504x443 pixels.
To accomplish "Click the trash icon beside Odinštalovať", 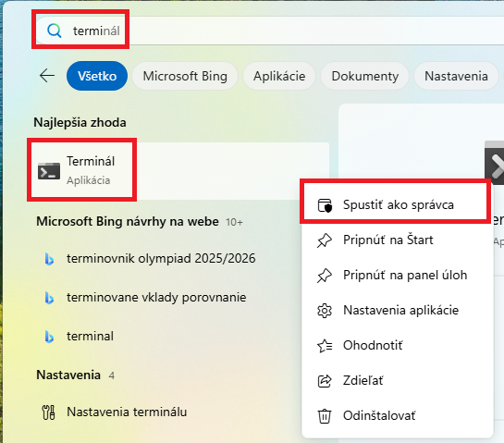I will coord(325,416).
